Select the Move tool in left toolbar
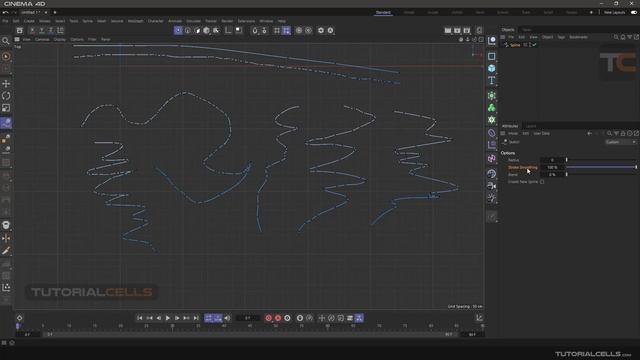 pyautogui.click(x=6, y=84)
